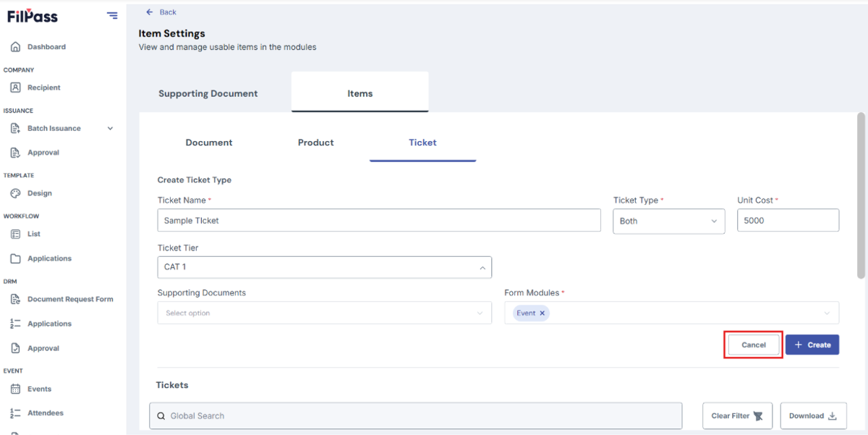Switch to the Supporting Document tab
Screen dimensions: 868x435
[208, 93]
